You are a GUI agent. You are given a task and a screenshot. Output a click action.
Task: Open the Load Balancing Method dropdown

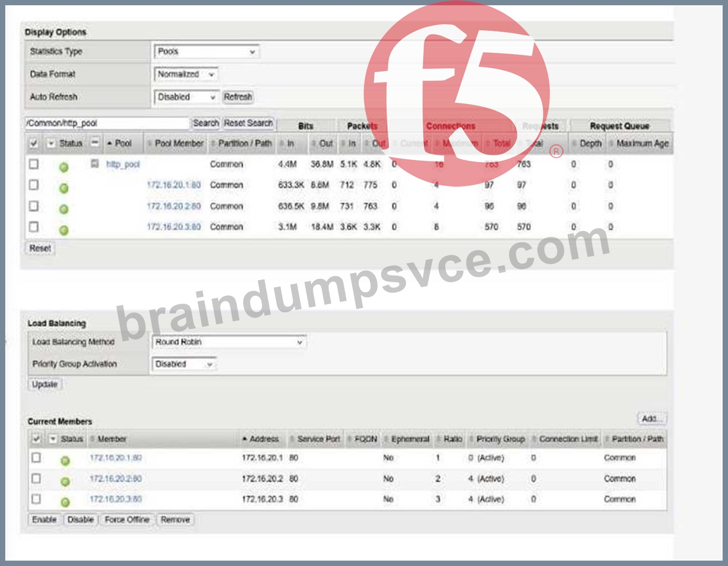pyautogui.click(x=229, y=342)
